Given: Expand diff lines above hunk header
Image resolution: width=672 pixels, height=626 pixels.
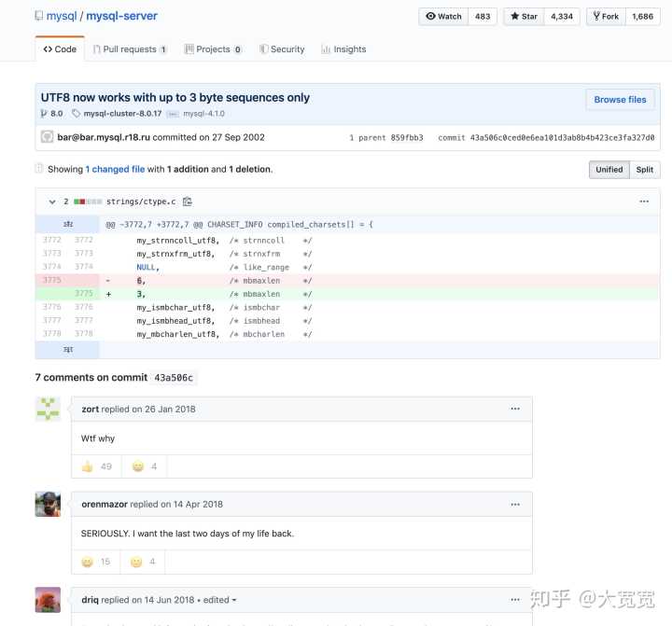Looking at the screenshot, I should coord(68,224).
